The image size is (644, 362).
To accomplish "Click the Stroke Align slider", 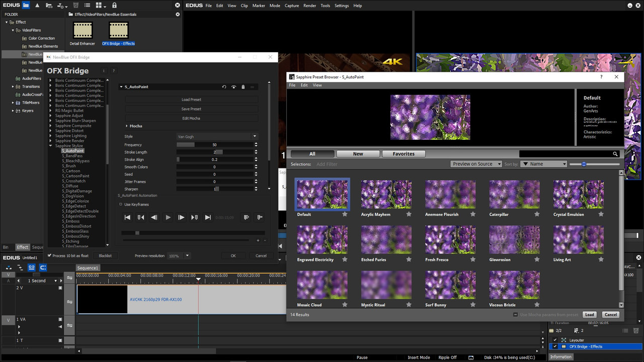I will point(214,159).
